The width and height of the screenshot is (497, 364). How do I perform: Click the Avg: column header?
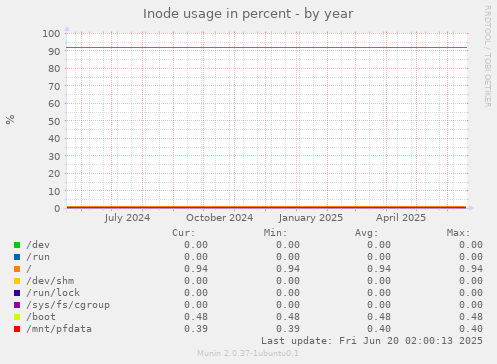pyautogui.click(x=367, y=233)
